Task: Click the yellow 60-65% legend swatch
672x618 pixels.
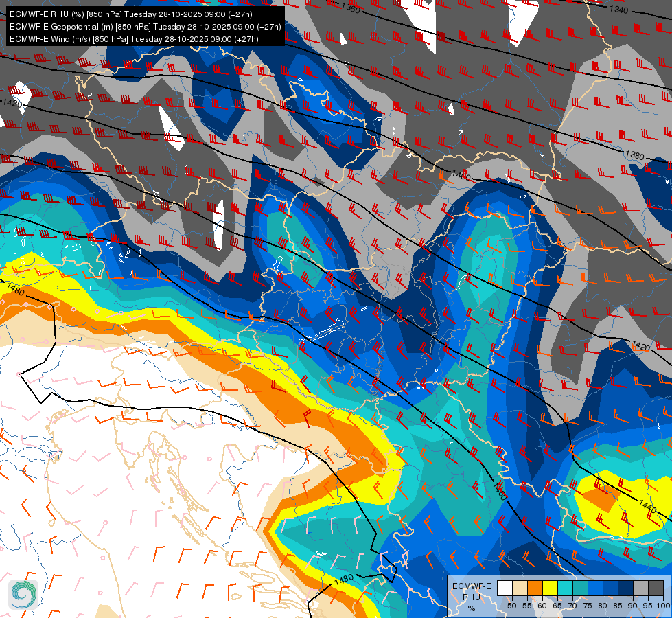Action: (550, 588)
